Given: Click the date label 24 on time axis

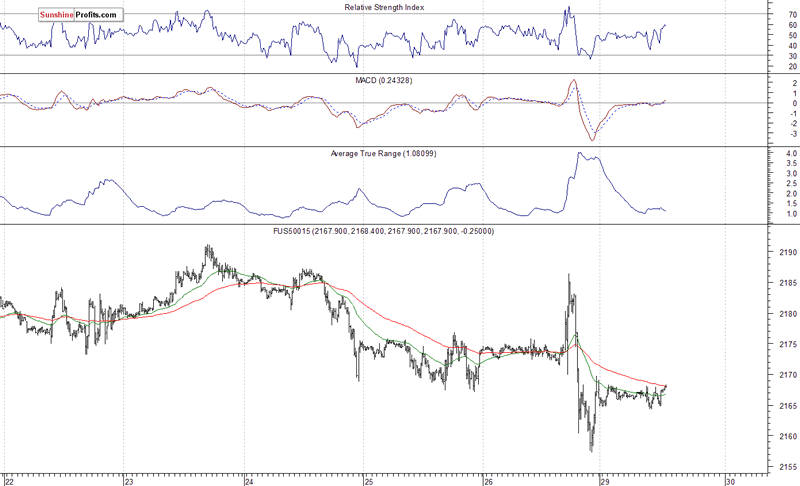Looking at the screenshot, I should tap(249, 481).
